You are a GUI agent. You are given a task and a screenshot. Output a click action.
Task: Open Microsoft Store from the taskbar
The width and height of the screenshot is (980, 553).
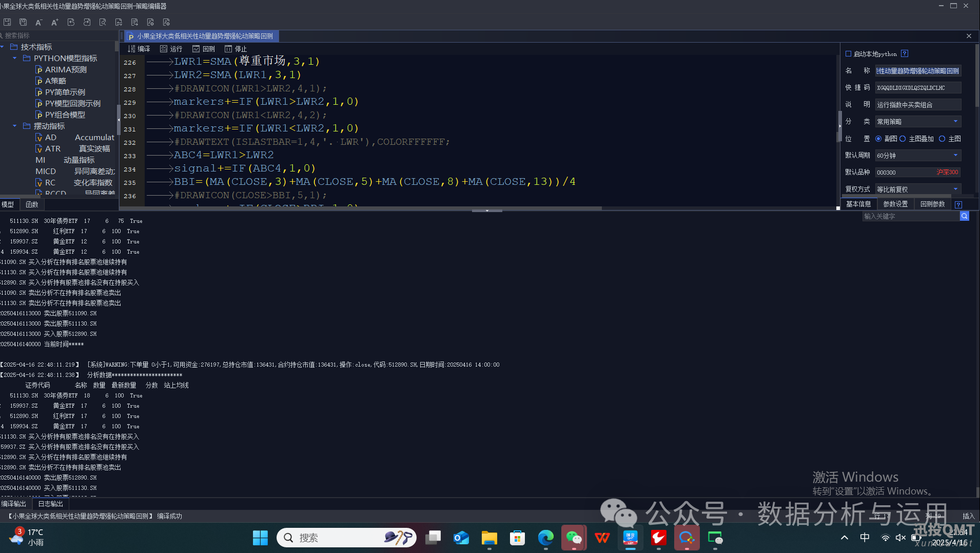517,538
